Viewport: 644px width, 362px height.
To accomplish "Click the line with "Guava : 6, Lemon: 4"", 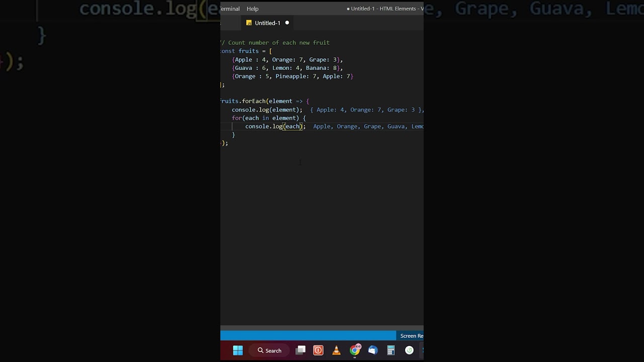I will pyautogui.click(x=287, y=68).
